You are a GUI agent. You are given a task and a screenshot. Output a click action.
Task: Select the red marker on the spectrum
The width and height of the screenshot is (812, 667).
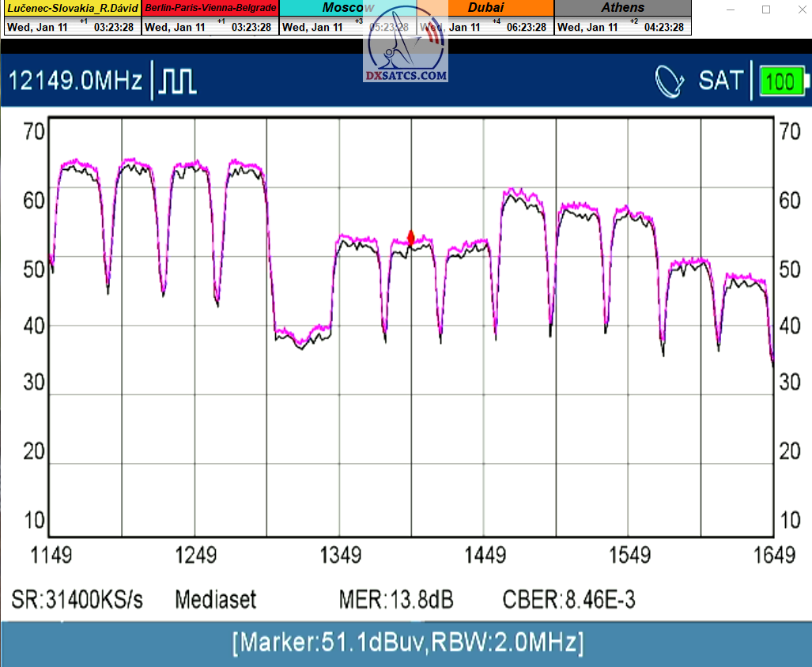(x=411, y=236)
